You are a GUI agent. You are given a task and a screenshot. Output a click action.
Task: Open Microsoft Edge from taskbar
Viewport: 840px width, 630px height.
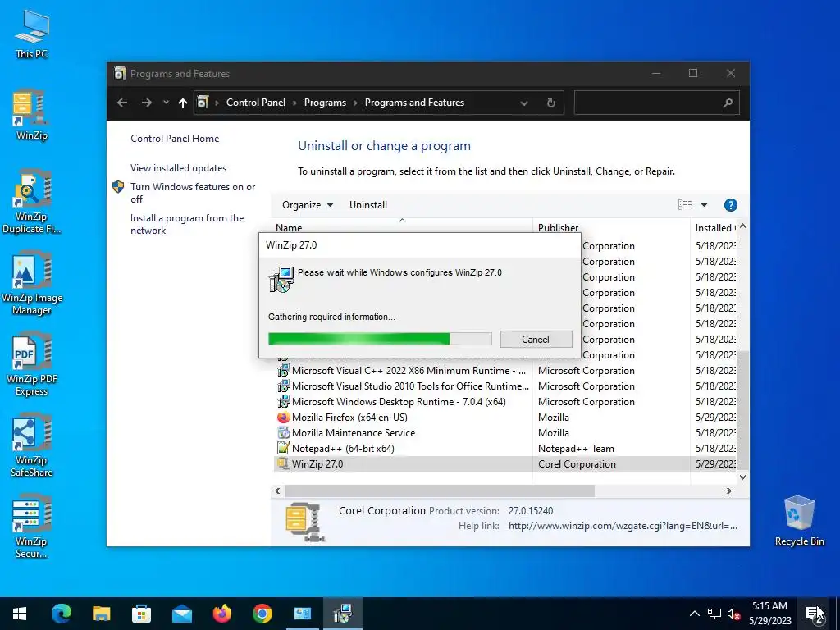(x=61, y=614)
